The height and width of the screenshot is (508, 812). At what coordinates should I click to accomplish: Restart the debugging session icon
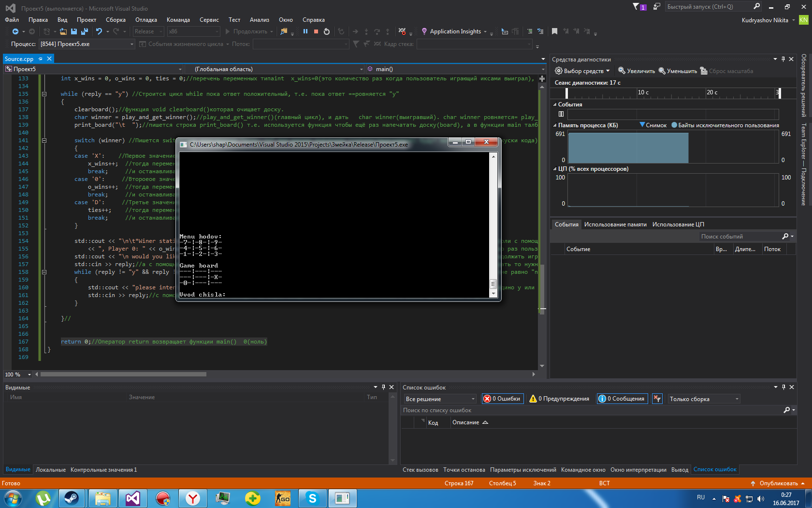pyautogui.click(x=327, y=31)
